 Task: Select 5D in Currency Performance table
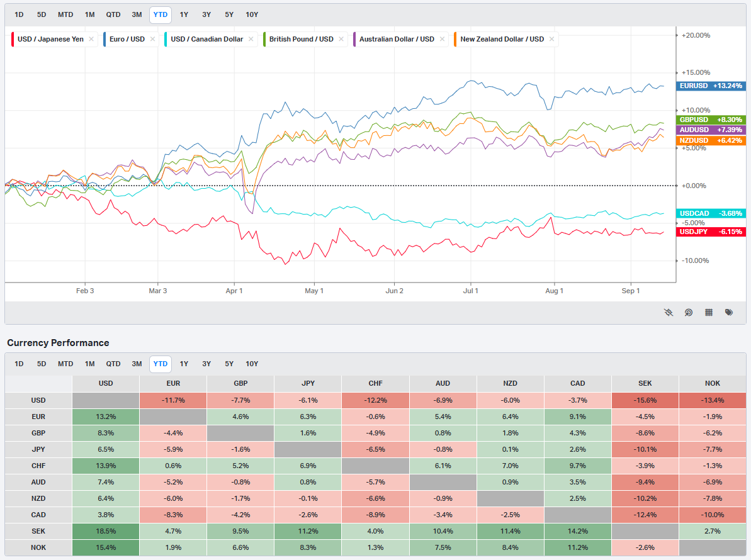[42, 364]
